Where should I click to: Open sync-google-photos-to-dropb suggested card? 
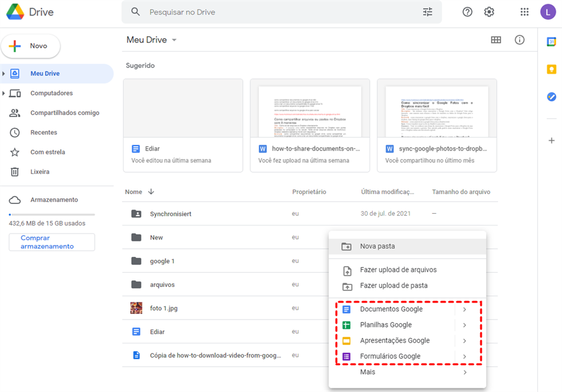[437, 125]
